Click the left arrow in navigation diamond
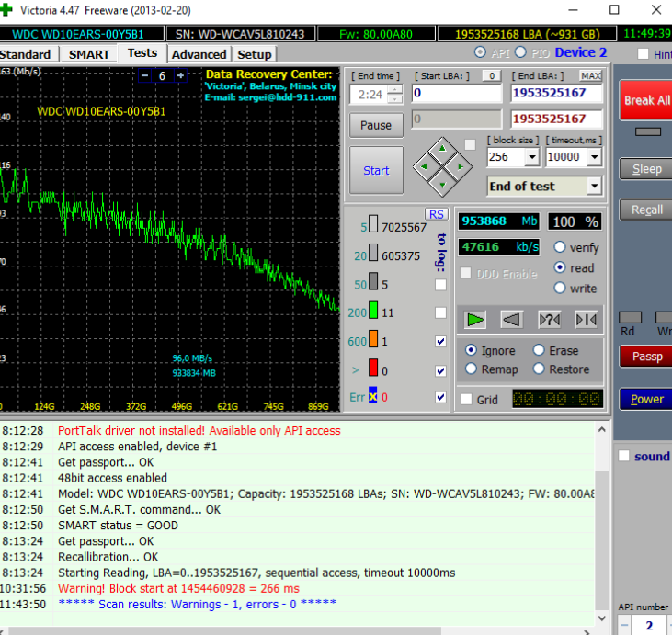672x635 pixels. click(424, 166)
